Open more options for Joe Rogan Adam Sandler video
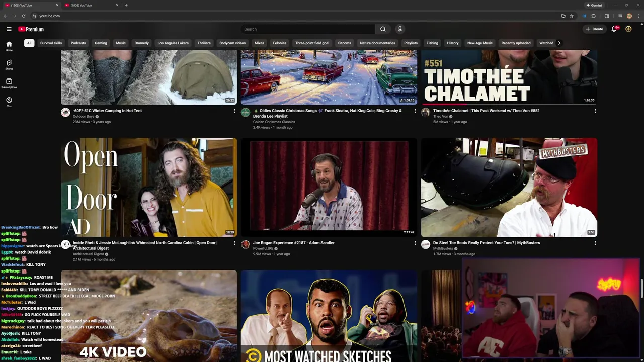The image size is (644, 362). (415, 243)
